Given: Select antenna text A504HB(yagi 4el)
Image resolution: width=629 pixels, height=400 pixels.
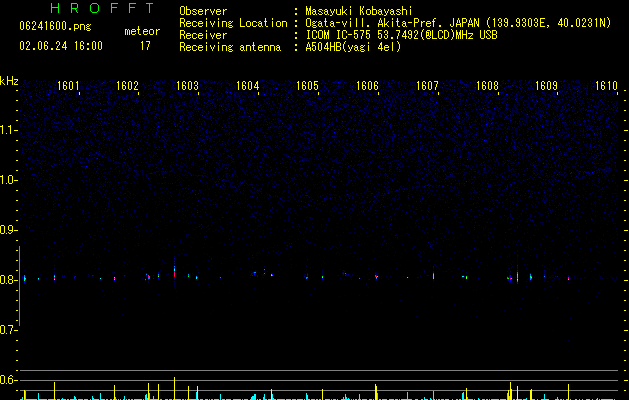Looking at the screenshot, I should point(353,47).
